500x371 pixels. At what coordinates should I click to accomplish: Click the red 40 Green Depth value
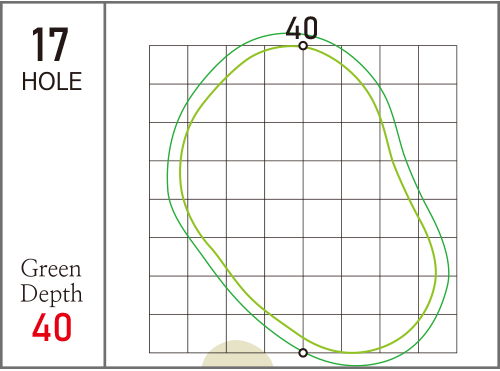(52, 327)
